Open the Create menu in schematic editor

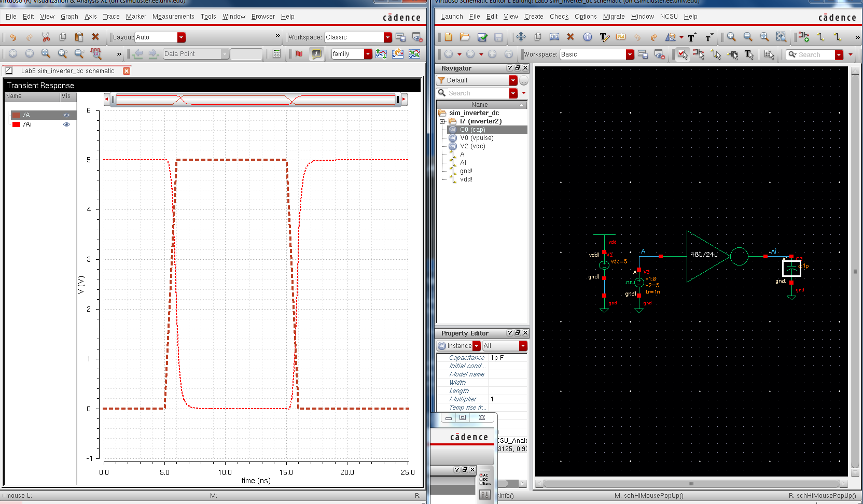click(534, 17)
